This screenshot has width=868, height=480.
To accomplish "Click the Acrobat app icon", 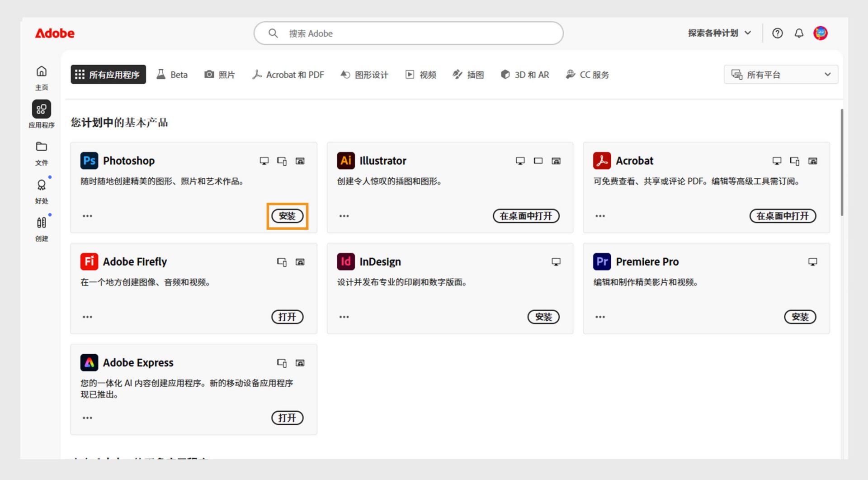I will coord(602,161).
